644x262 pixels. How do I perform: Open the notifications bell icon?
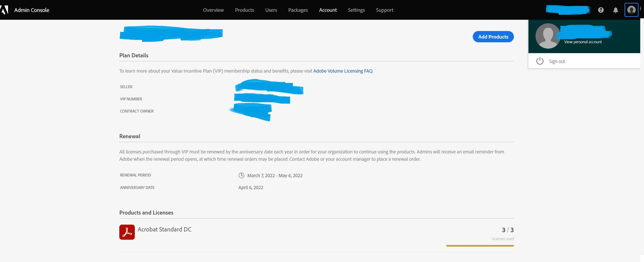point(616,10)
